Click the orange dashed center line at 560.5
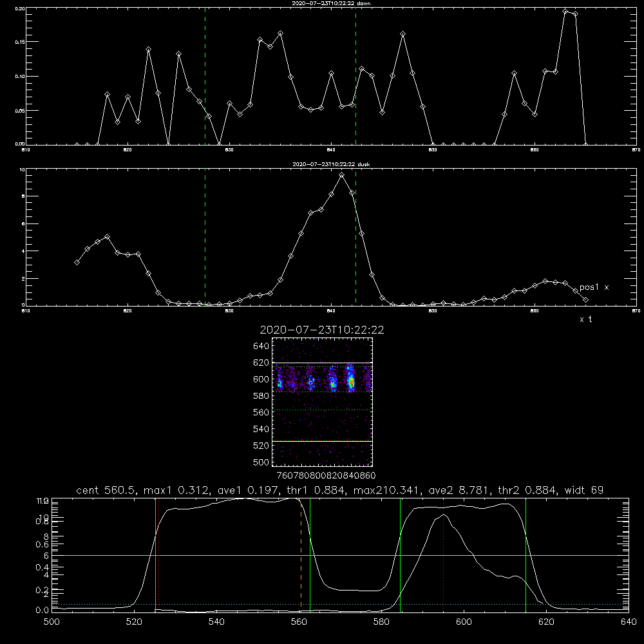 click(x=301, y=556)
